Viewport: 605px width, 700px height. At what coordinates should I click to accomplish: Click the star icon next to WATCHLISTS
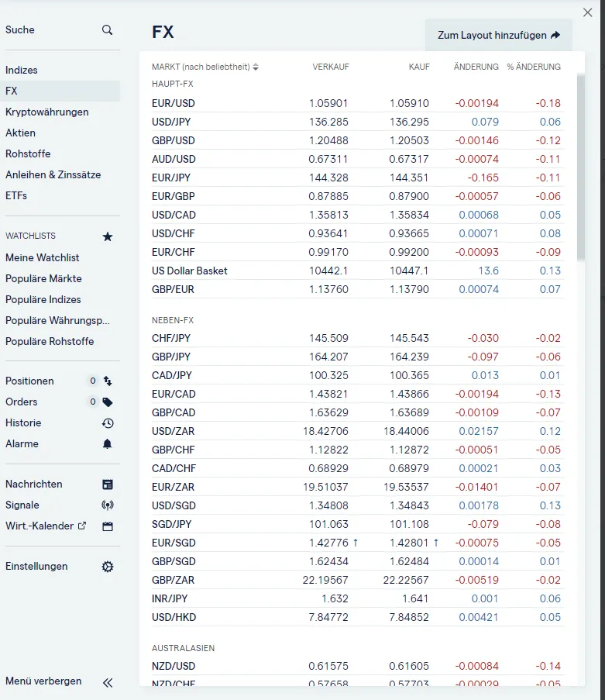click(x=107, y=236)
